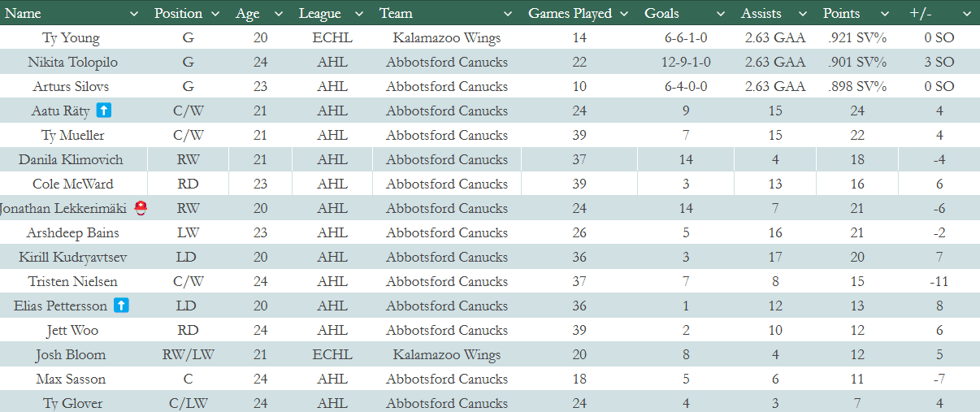Click the blue up-arrow icon beside Aatu Räty
Screen dimensions: 980x412
click(x=104, y=111)
